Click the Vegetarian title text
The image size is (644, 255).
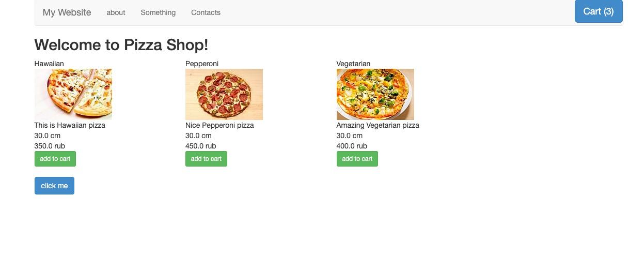coord(353,64)
